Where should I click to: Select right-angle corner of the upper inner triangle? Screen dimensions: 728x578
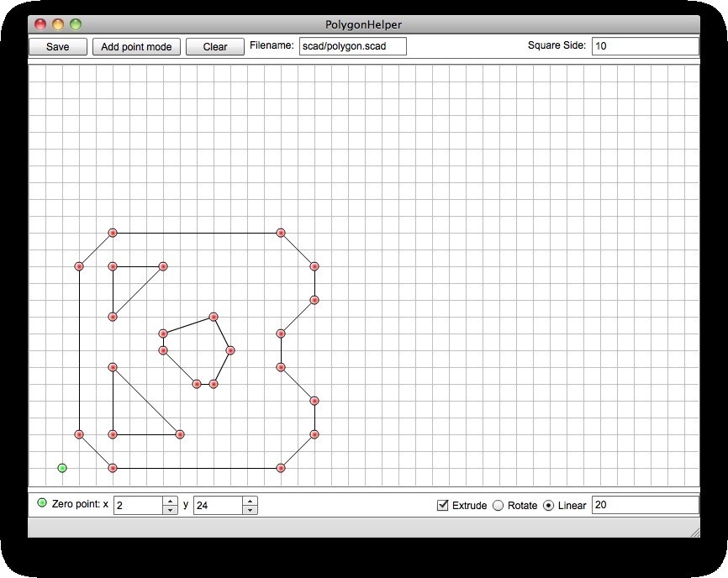[x=113, y=266]
